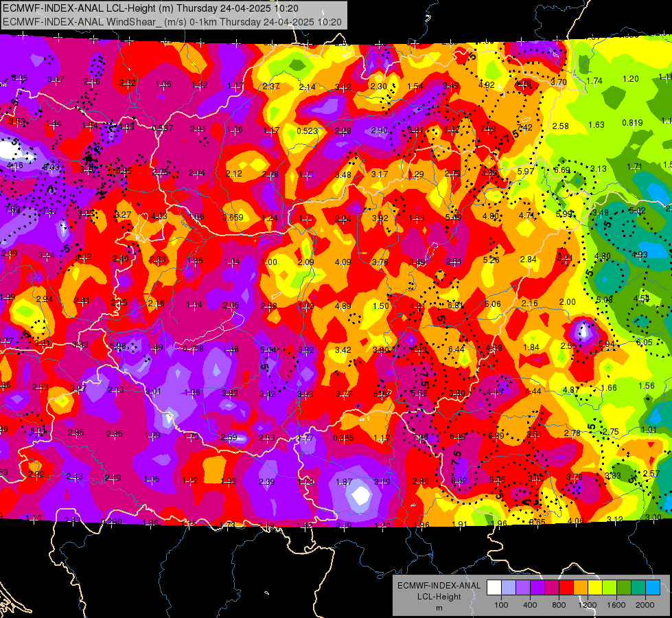
Task: Select the teal legend swatch
Action: 638,587
